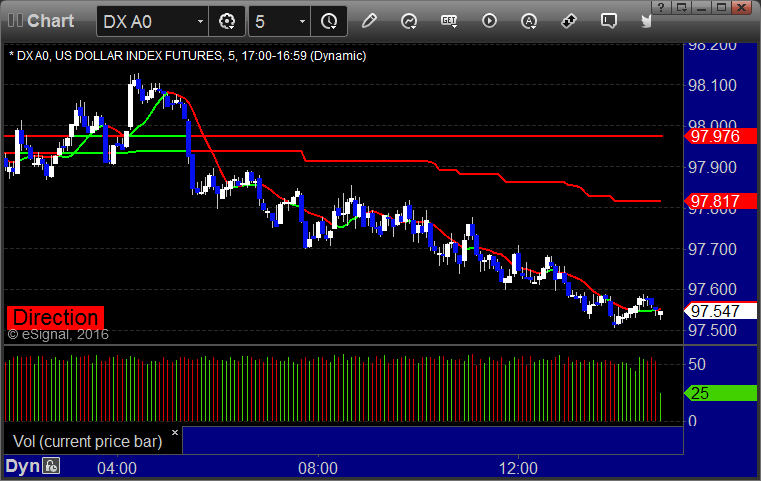This screenshot has width=761, height=481.
Task: Click the red Direction label
Action: coord(55,317)
